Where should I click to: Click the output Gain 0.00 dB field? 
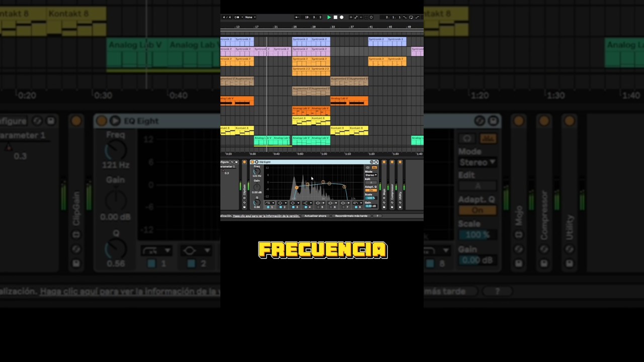click(x=371, y=206)
